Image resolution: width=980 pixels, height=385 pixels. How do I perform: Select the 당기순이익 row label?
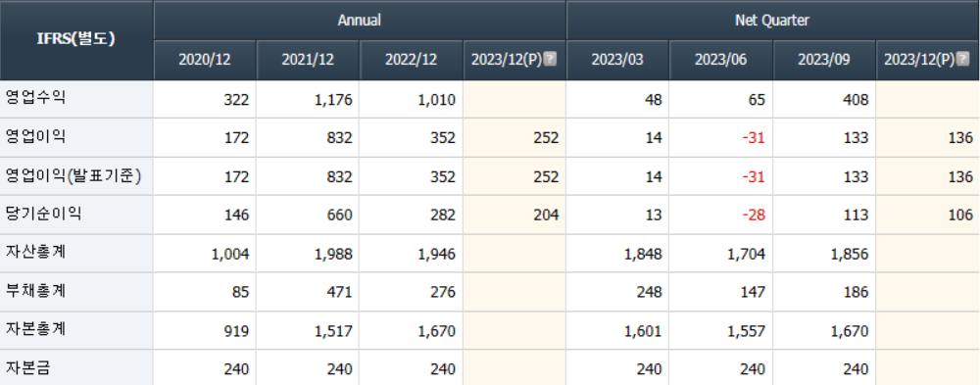coord(43,214)
